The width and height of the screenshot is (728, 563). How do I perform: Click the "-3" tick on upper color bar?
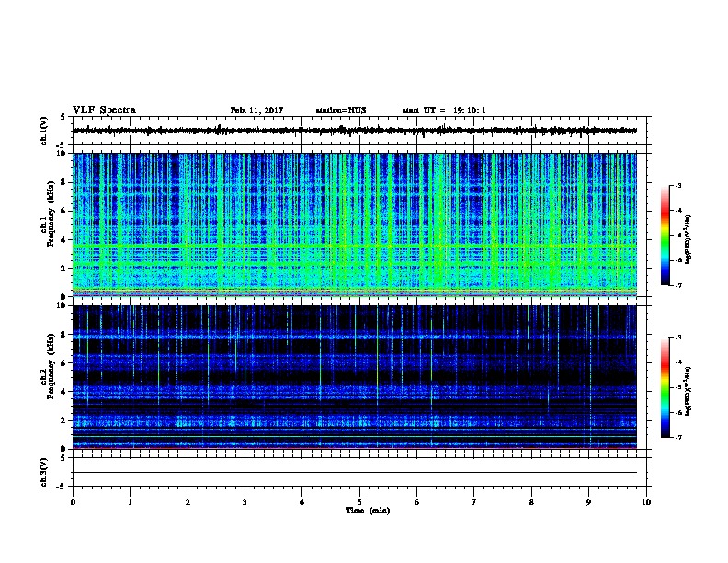(x=677, y=186)
